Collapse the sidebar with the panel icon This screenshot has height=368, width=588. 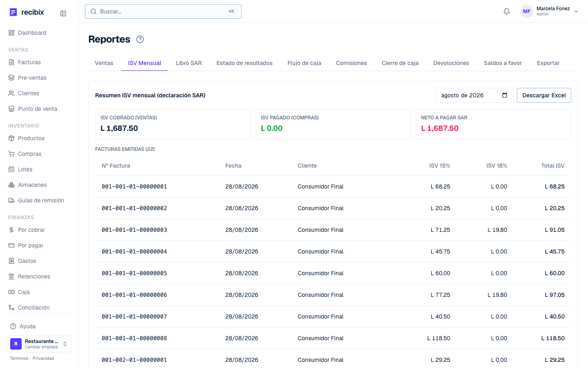63,13
